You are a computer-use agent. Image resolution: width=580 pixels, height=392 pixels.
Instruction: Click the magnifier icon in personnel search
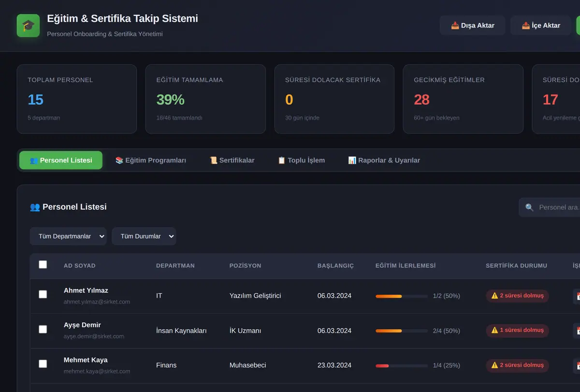click(529, 207)
